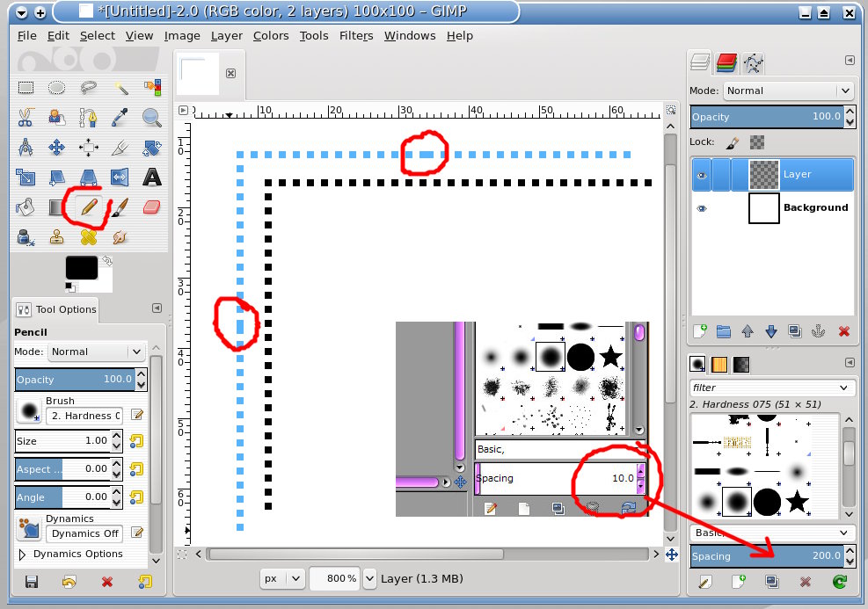Open Tool Options panel menu arrow
The width and height of the screenshot is (868, 609).
pos(157,308)
